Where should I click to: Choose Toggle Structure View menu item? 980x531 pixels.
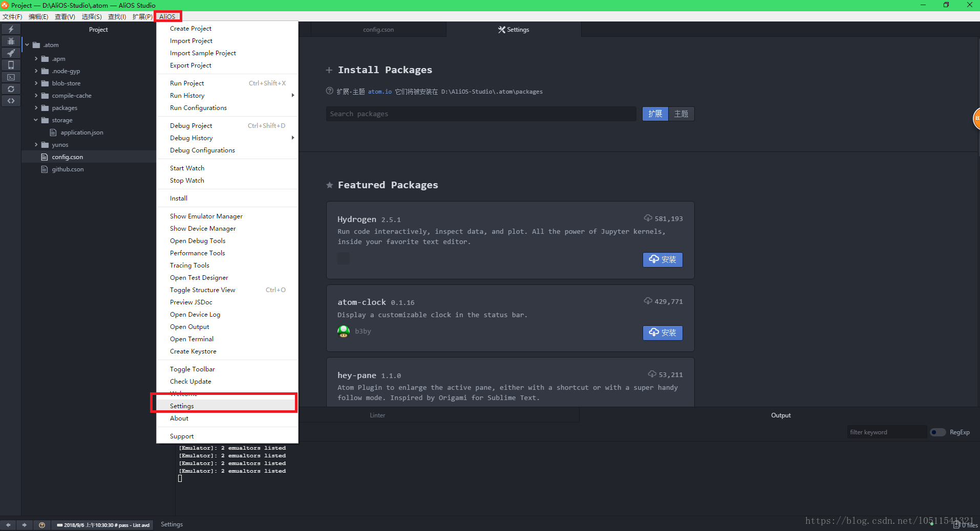point(227,290)
